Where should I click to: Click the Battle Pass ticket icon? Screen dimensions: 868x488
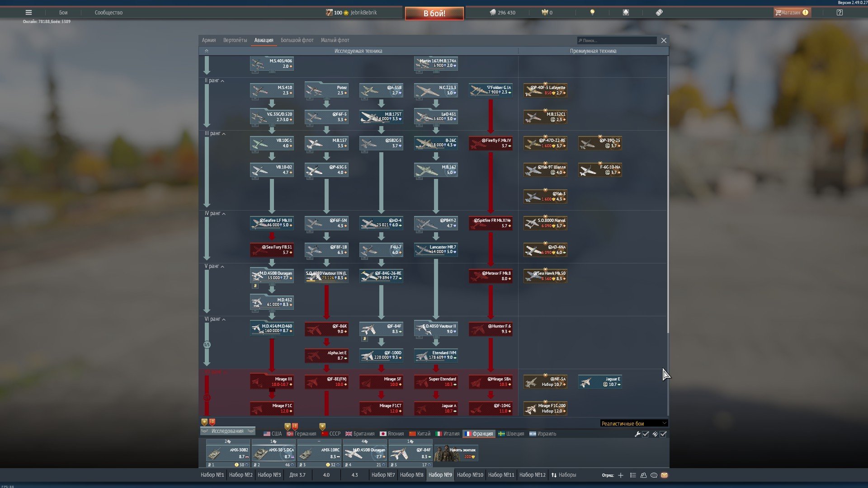pos(659,13)
